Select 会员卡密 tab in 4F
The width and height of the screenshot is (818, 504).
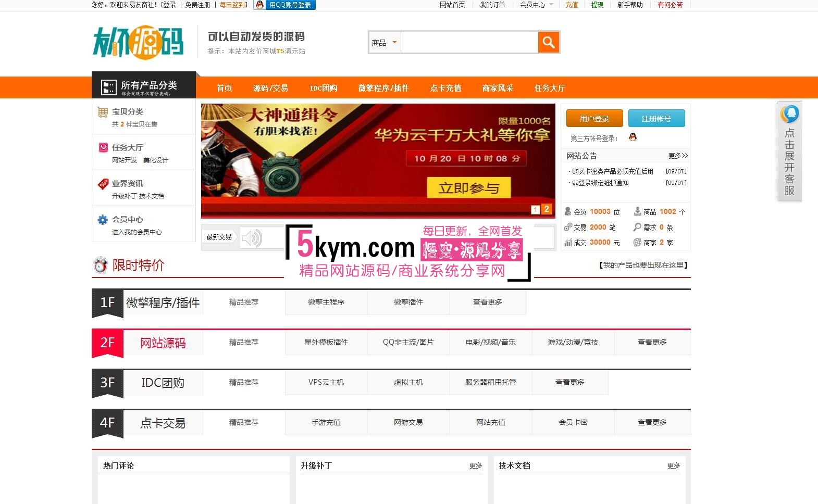(573, 422)
